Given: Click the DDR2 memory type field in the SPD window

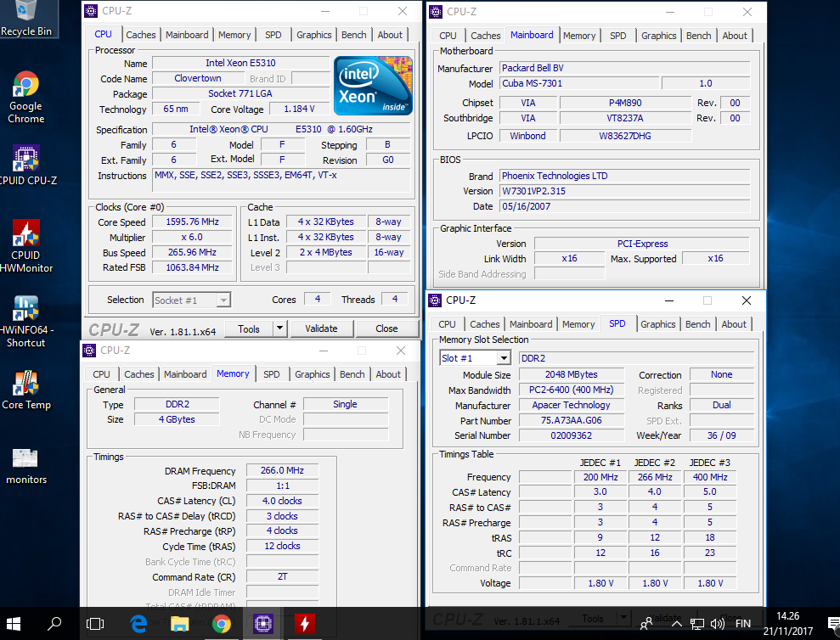Looking at the screenshot, I should point(636,358).
